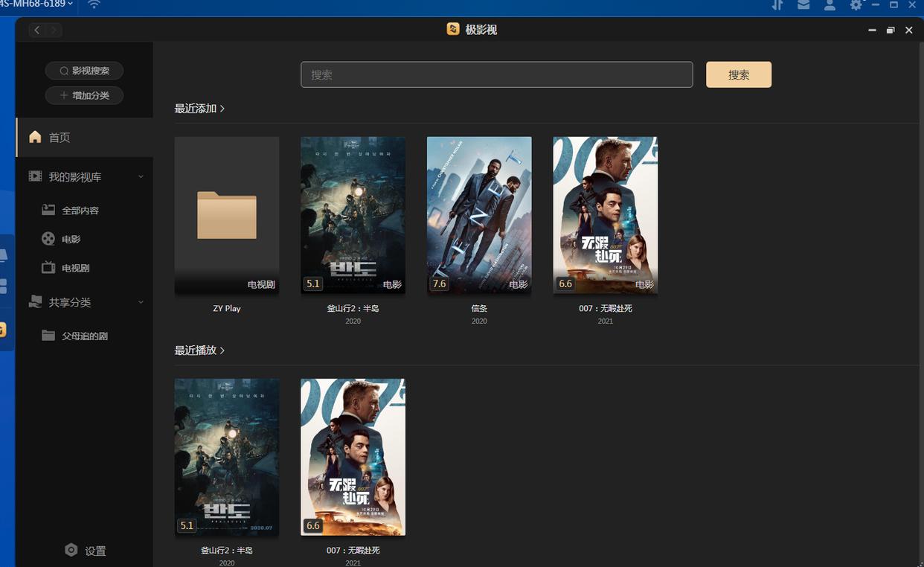Focus the main search input field

[496, 74]
